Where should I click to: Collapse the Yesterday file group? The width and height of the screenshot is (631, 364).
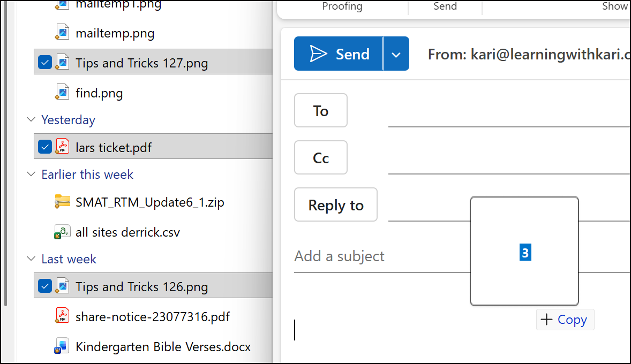30,120
